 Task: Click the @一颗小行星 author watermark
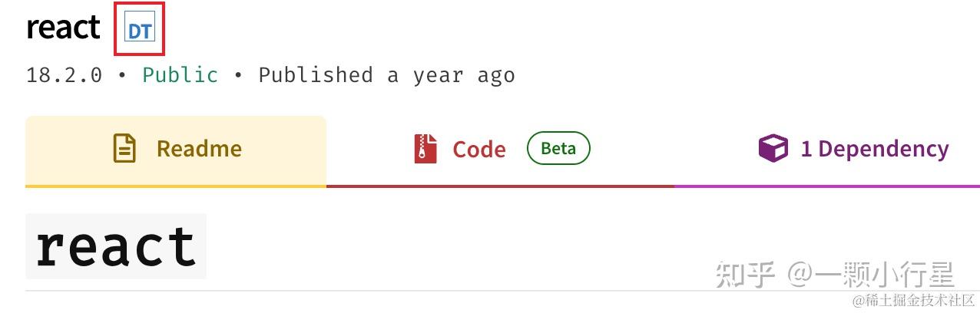coord(872,274)
